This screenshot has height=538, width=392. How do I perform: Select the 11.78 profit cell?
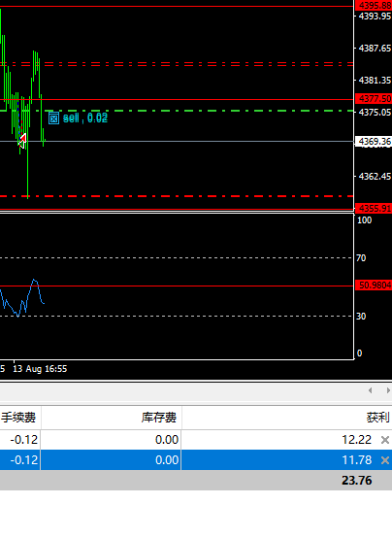pyautogui.click(x=357, y=460)
